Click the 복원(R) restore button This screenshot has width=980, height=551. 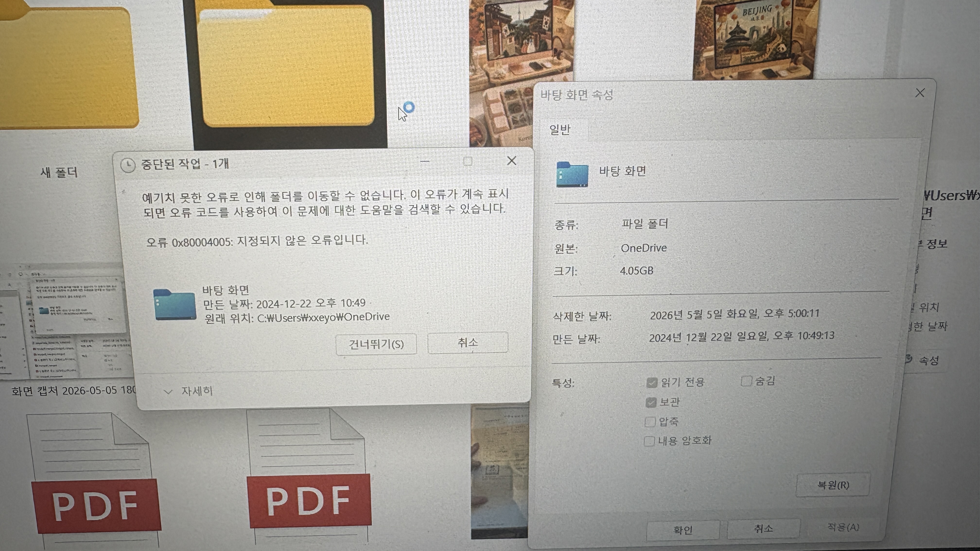click(833, 485)
